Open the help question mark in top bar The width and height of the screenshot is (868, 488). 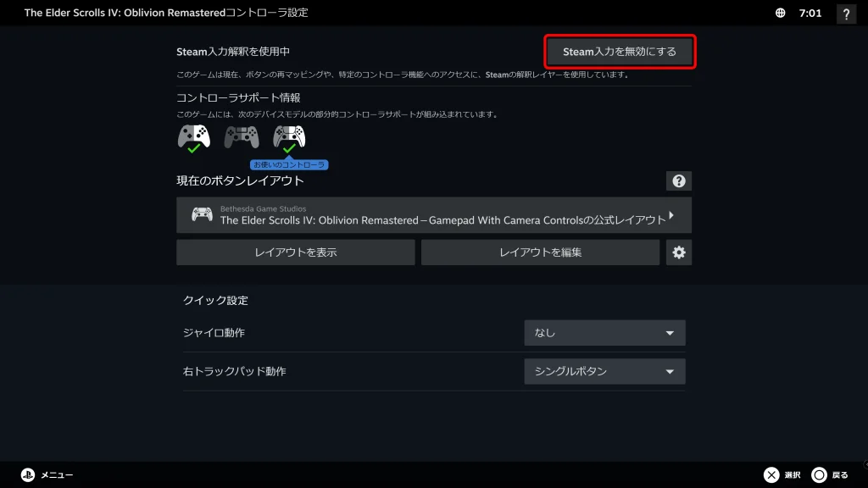846,14
